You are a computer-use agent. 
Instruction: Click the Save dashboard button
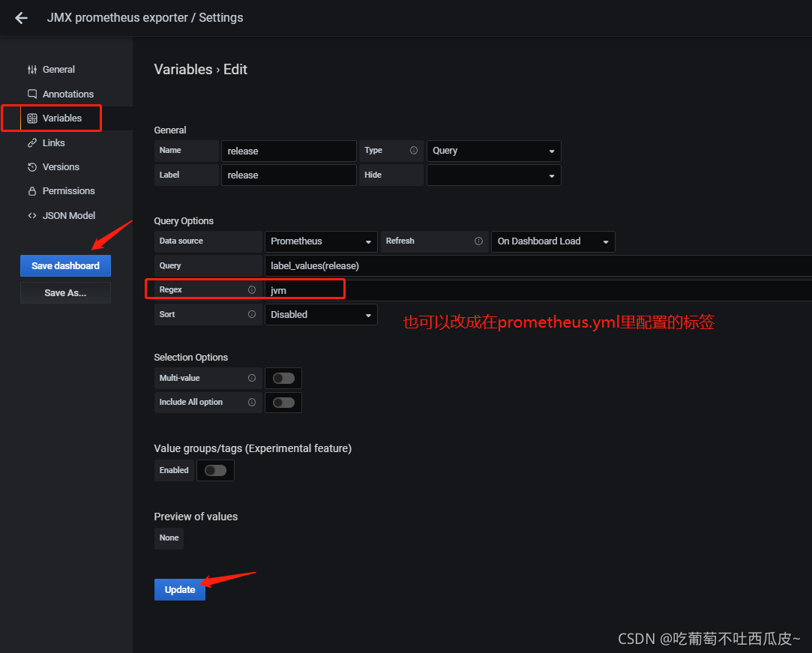[65, 265]
